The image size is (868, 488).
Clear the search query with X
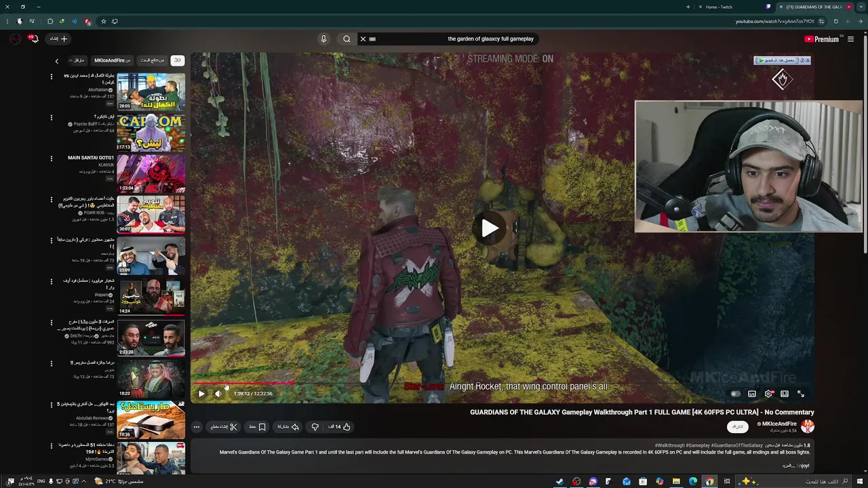(363, 39)
